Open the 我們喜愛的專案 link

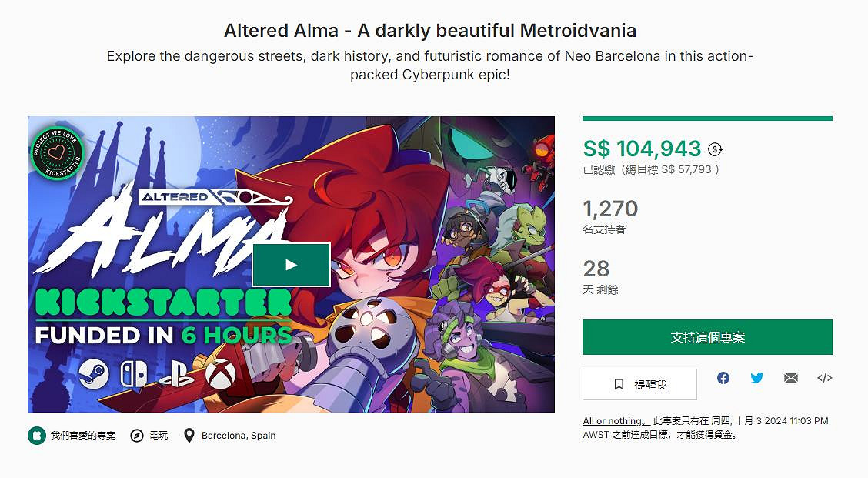click(83, 436)
